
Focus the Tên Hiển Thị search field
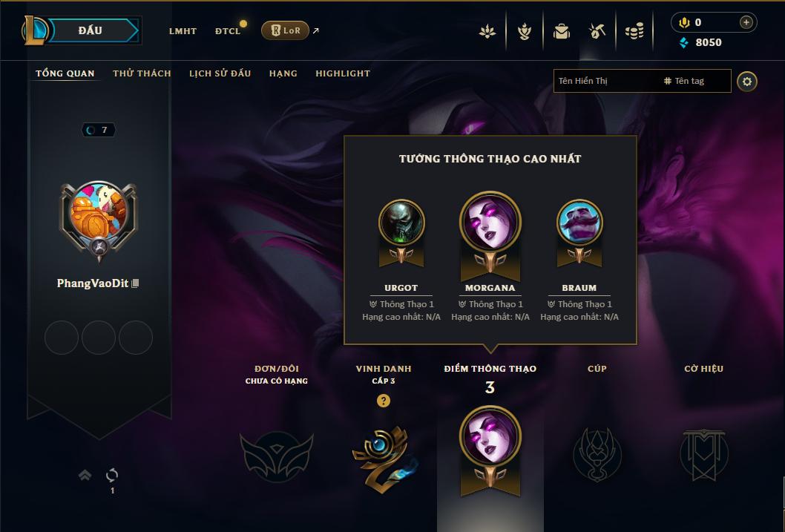tap(605, 81)
